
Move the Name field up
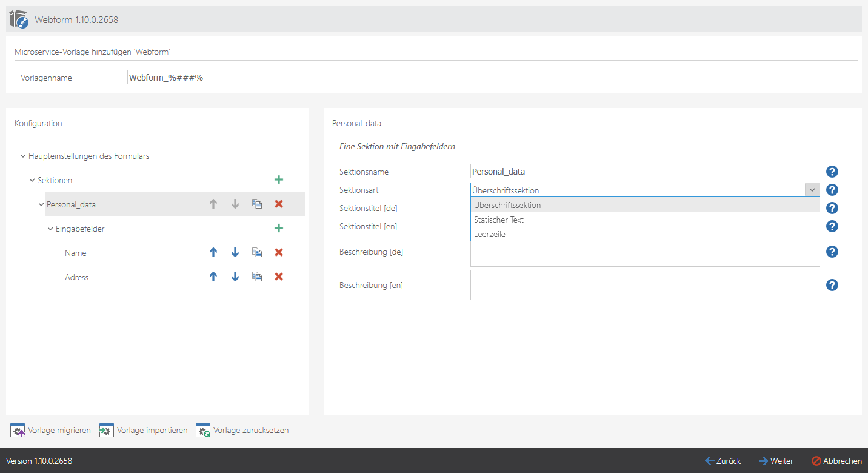coord(213,253)
